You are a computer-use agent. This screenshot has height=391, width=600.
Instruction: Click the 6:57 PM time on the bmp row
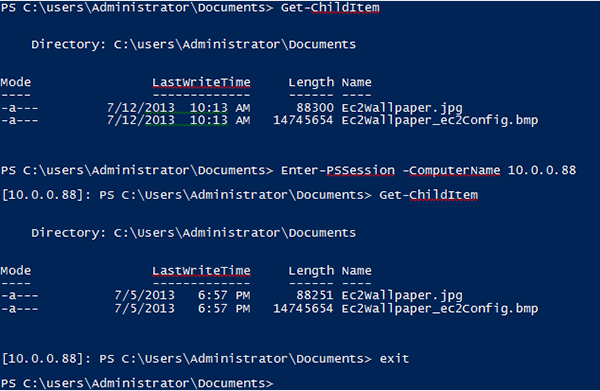[x=224, y=309]
